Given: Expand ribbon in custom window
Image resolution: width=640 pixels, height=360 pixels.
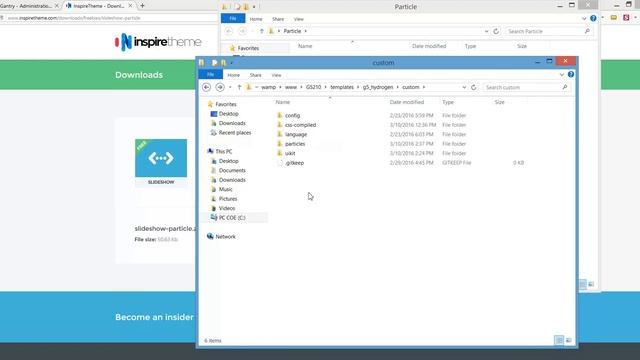Looking at the screenshot, I should click(x=562, y=75).
